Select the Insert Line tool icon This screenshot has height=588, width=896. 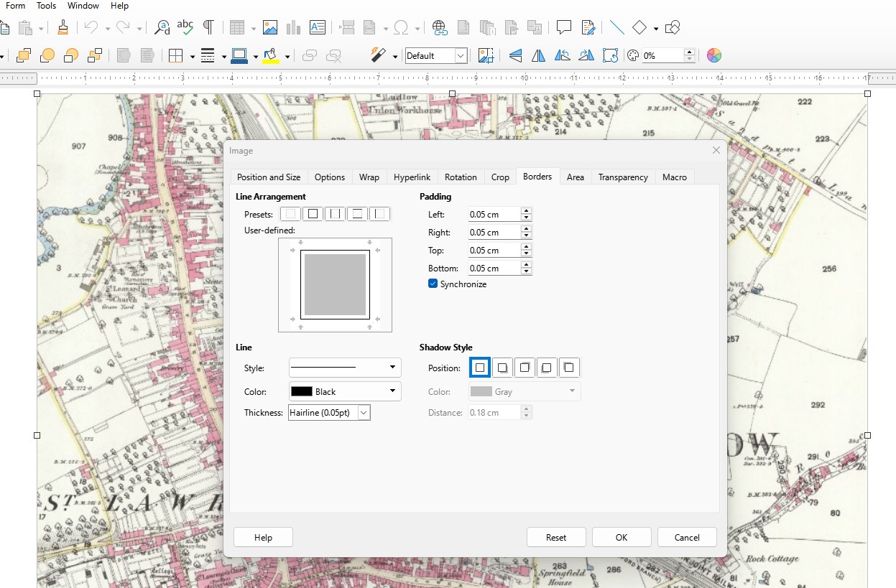click(x=616, y=28)
